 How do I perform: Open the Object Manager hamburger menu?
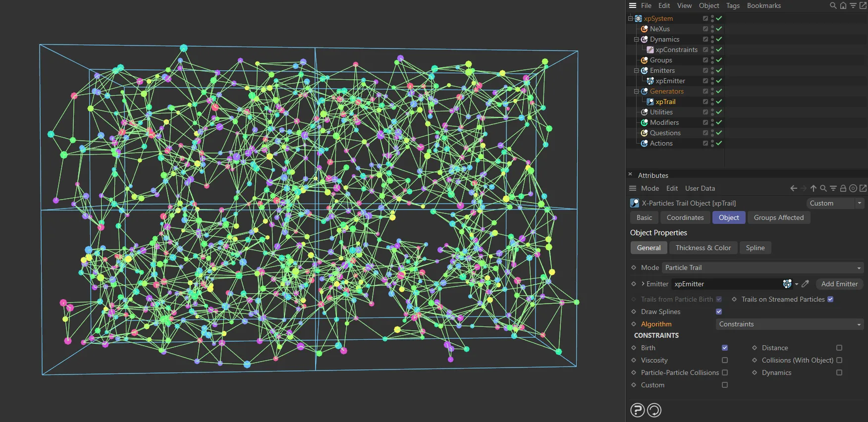point(633,5)
